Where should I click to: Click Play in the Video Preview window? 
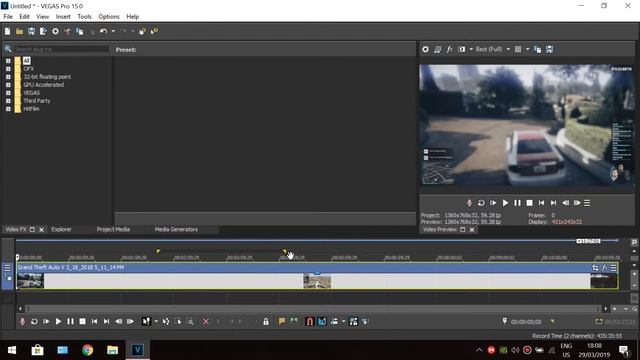click(505, 203)
